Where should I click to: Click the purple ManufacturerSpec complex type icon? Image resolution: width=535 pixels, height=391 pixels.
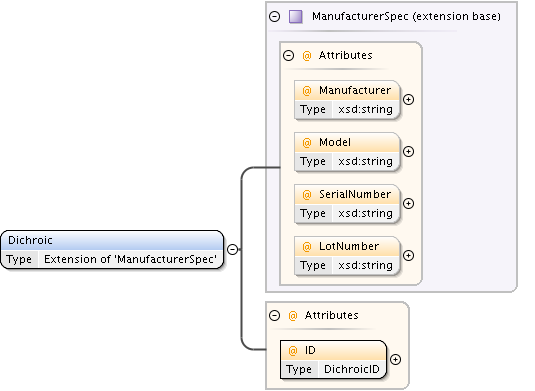pyautogui.click(x=295, y=16)
